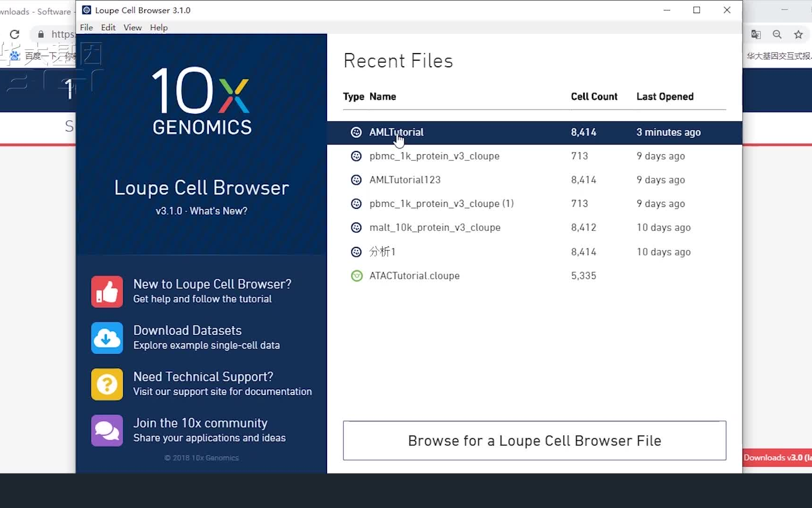Click the pbmc_1k_protein_v3_cloupe row icon
The height and width of the screenshot is (508, 812).
tap(356, 156)
